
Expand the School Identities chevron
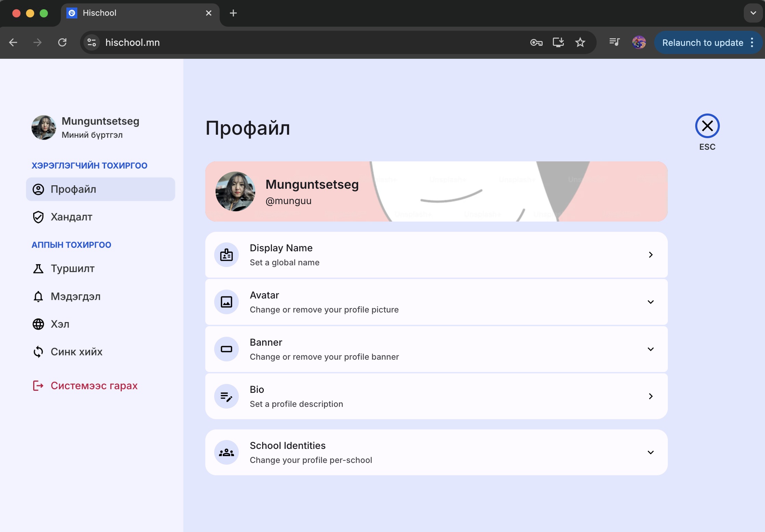(650, 452)
